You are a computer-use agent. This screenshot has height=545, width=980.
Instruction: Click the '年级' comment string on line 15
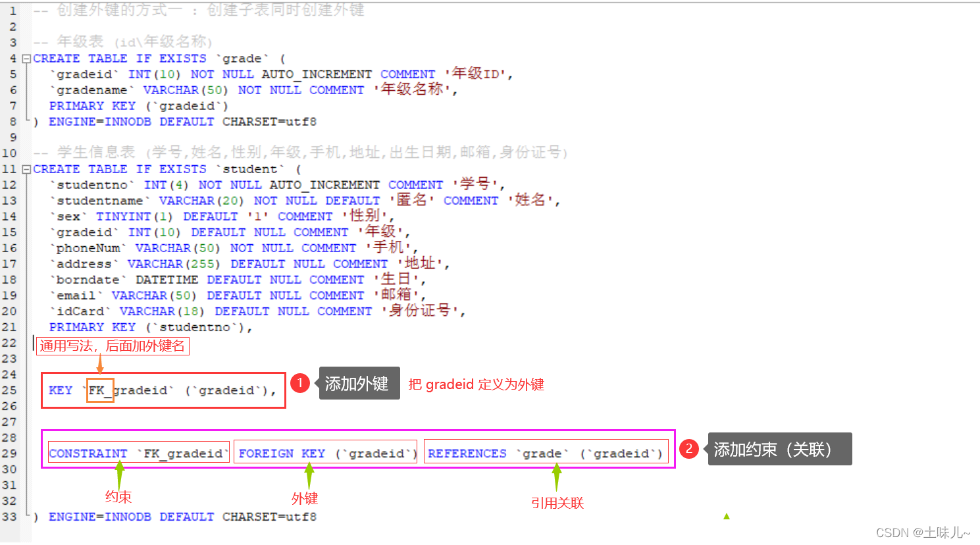pyautogui.click(x=380, y=232)
